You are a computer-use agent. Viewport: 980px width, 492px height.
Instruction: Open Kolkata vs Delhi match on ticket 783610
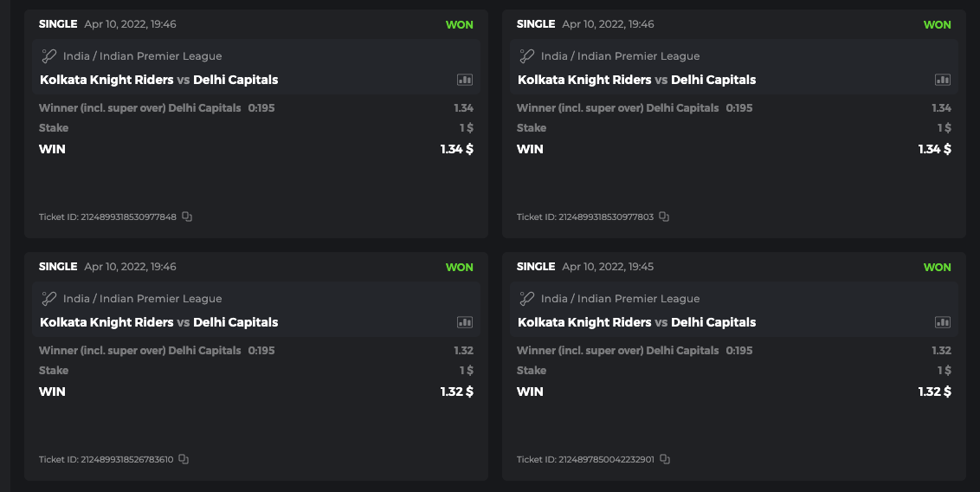pos(159,322)
